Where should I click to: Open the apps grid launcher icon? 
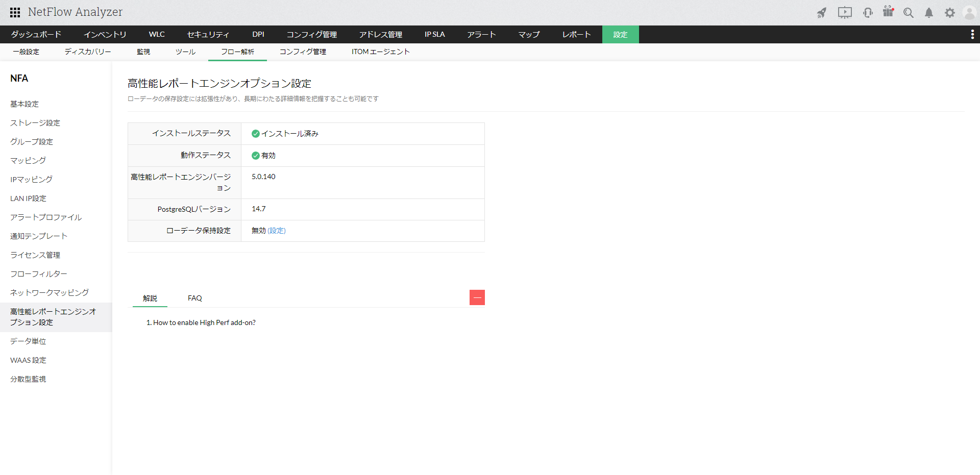15,12
